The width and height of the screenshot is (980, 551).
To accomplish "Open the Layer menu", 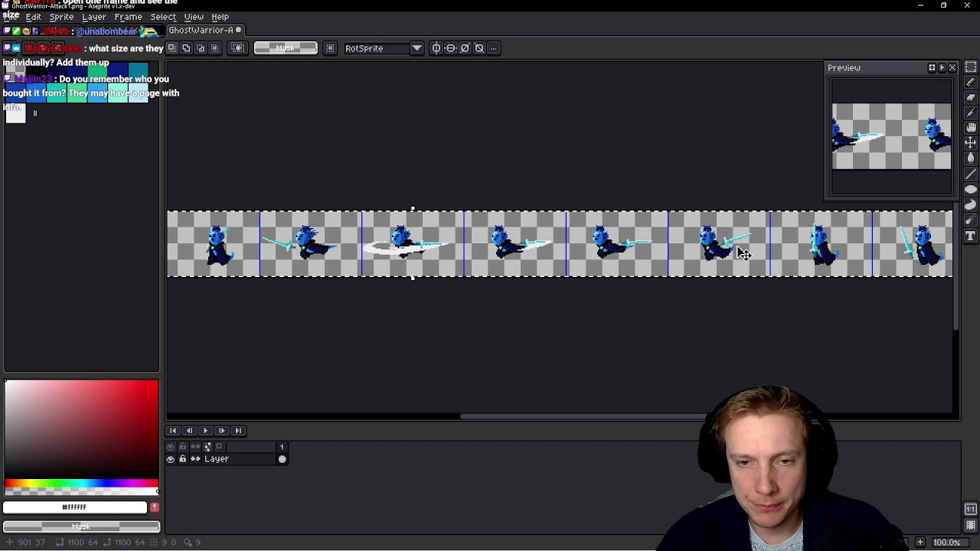I will pos(94,17).
